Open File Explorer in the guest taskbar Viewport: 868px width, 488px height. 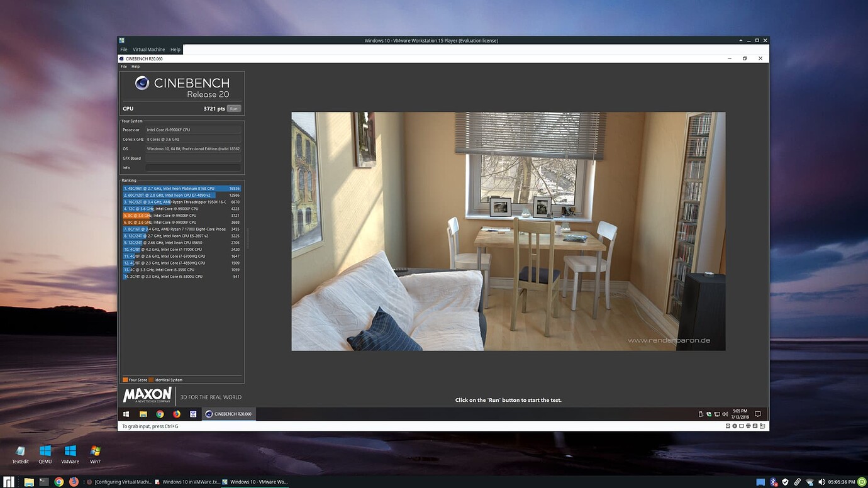pos(143,414)
